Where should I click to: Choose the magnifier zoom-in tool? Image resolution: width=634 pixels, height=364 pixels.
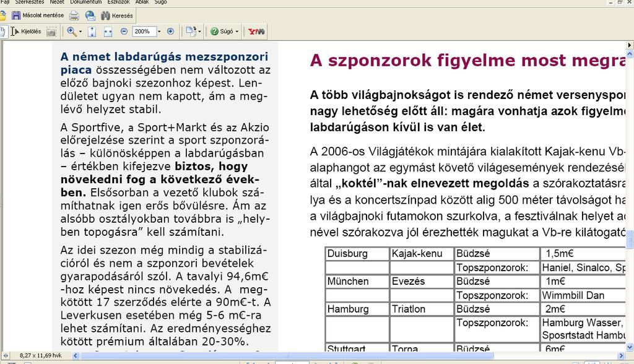pos(72,32)
